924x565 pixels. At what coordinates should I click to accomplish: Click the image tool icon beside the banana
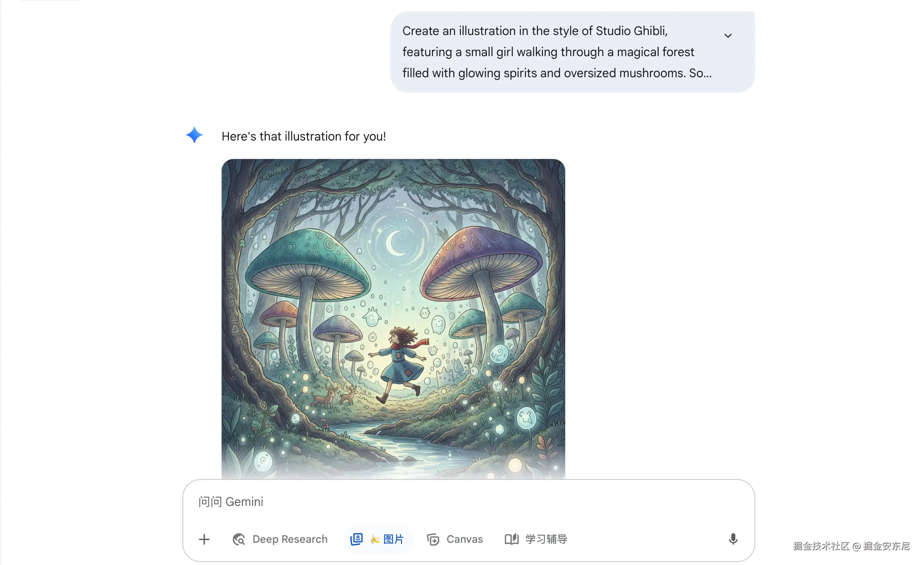(x=356, y=539)
